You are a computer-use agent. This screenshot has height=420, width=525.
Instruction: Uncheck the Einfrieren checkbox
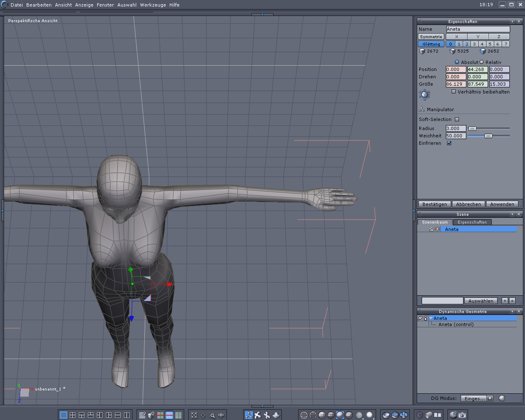[449, 143]
